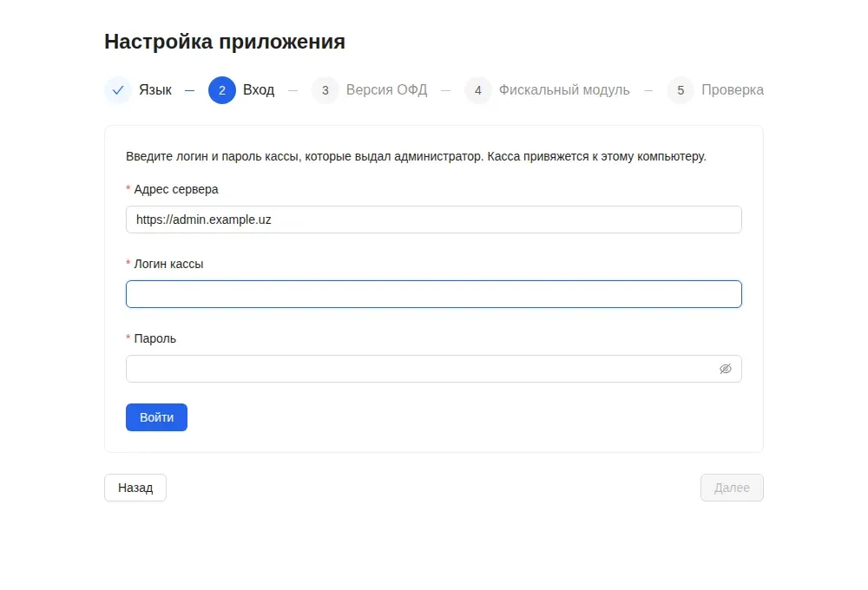This screenshot has height=590, width=868.
Task: Click the disabled Далее button
Action: (732, 488)
